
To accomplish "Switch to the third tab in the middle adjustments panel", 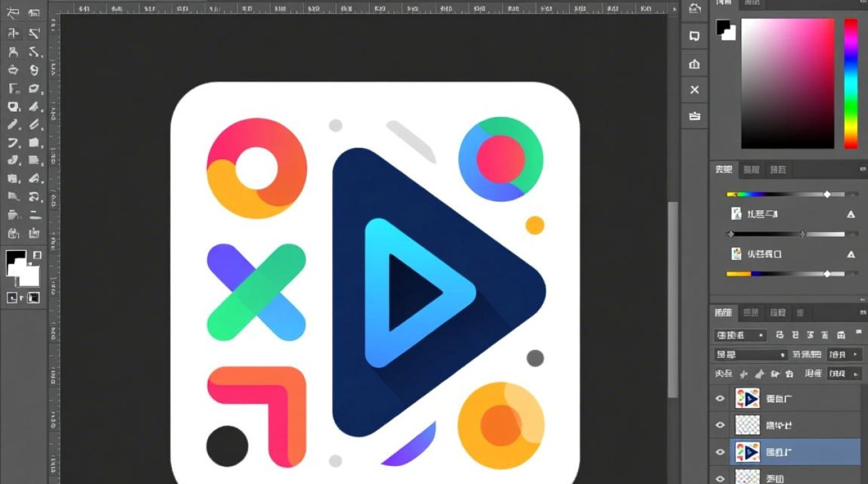I will [x=778, y=170].
